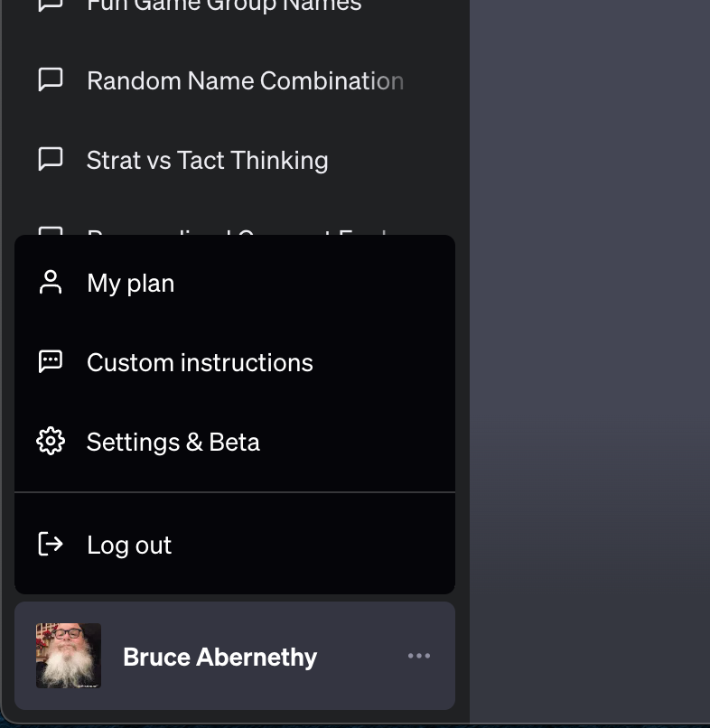Open the Fun Game Group Names chat
710x728 pixels.
click(224, 6)
